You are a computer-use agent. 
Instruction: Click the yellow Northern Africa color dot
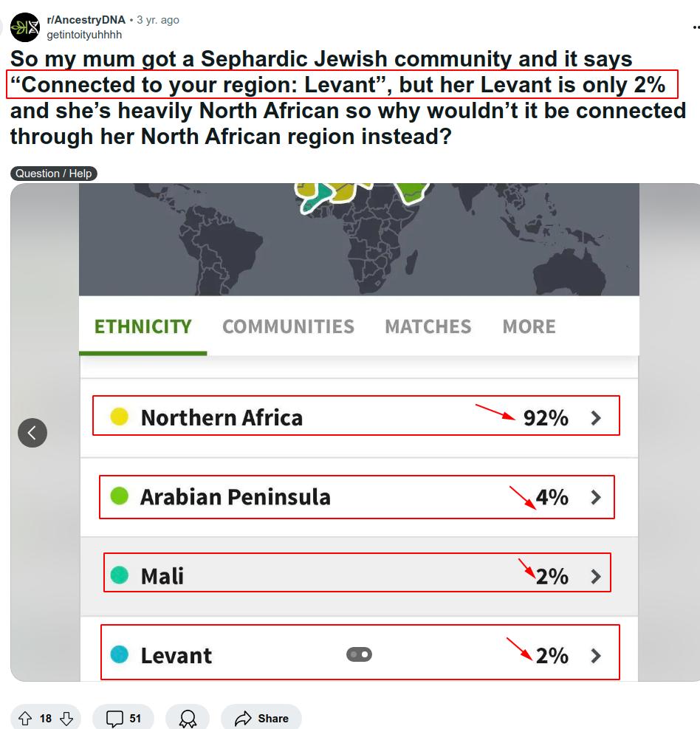(x=119, y=417)
